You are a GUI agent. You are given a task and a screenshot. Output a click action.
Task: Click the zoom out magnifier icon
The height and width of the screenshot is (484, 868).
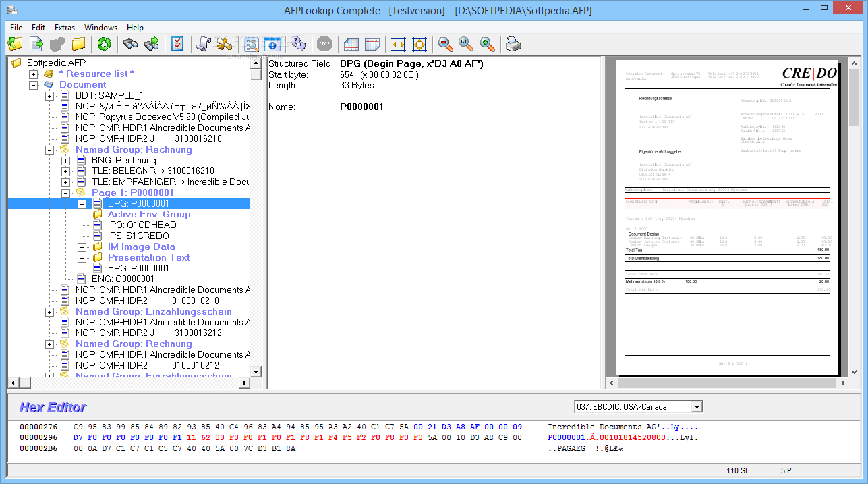pos(445,45)
